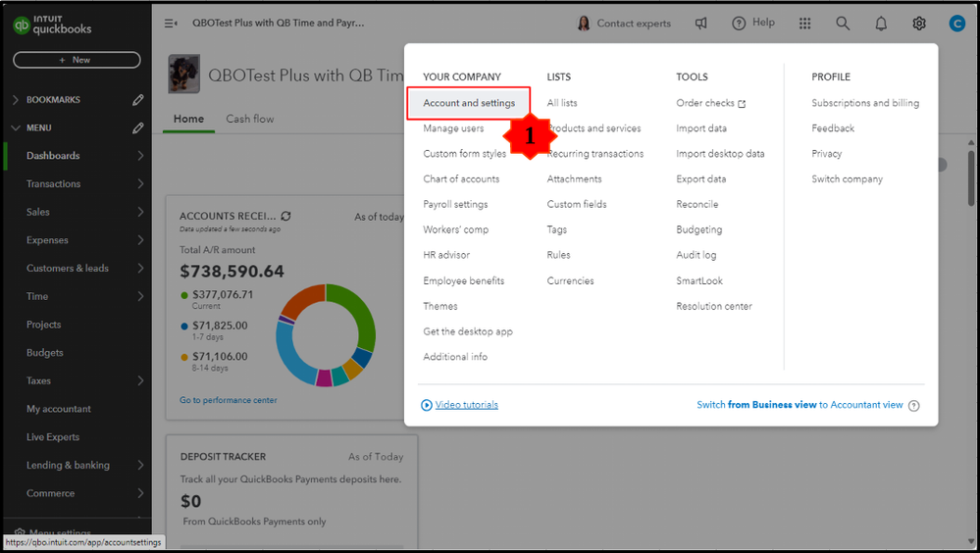Open Import data tool
Viewport: 980px width, 553px height.
701,128
